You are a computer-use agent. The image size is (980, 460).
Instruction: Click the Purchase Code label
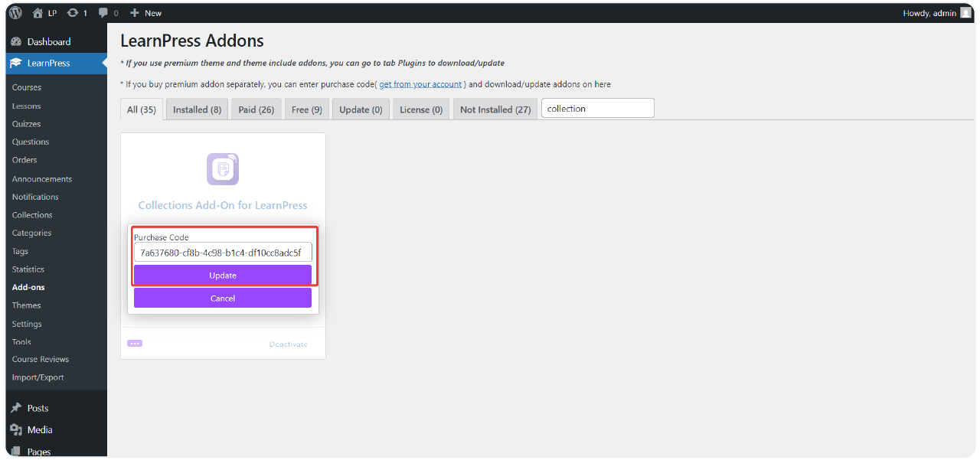coord(162,237)
